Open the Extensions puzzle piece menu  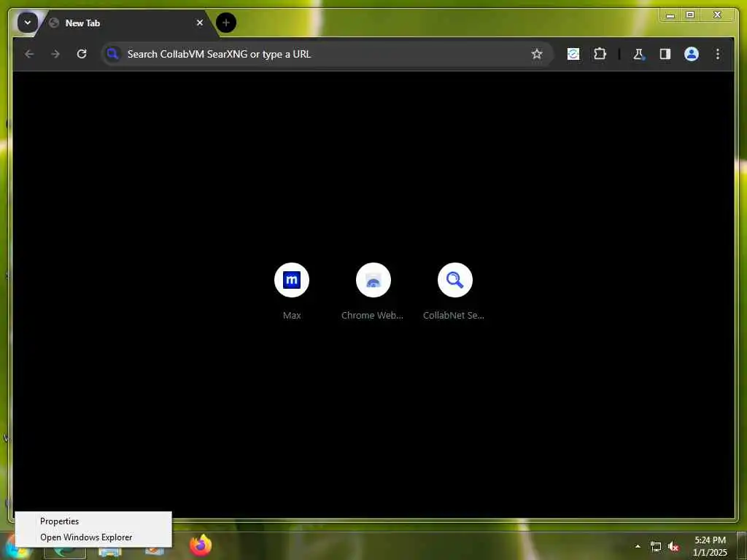click(x=600, y=54)
